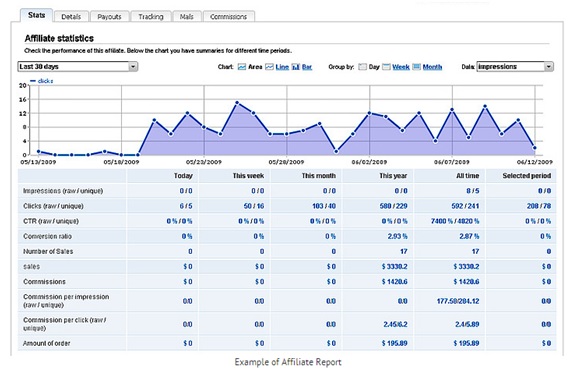Viewport: 569px width, 375px height.
Task: Click the 06/12/2009 axis date label
Action: point(535,162)
